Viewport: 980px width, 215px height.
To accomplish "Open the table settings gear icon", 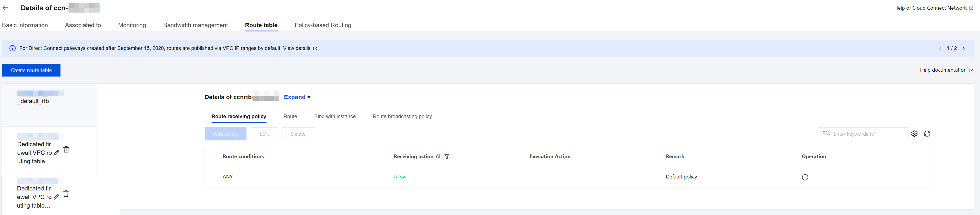I will 914,134.
